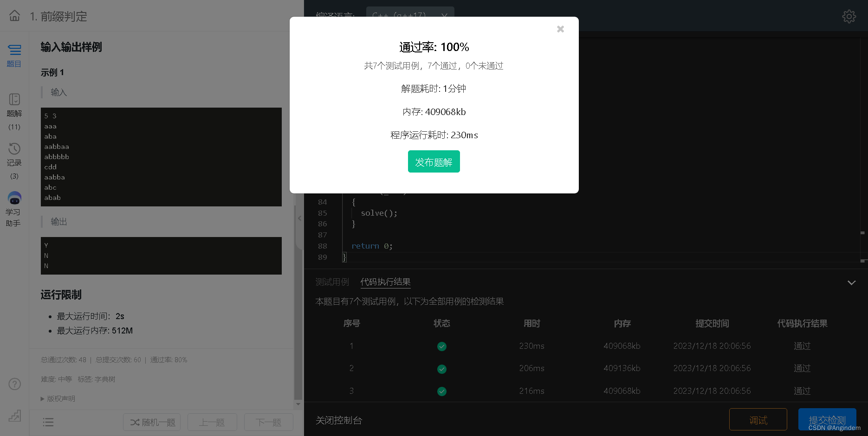
Task: Click 程序运行耗时: 230ms in dialog
Action: tap(434, 135)
